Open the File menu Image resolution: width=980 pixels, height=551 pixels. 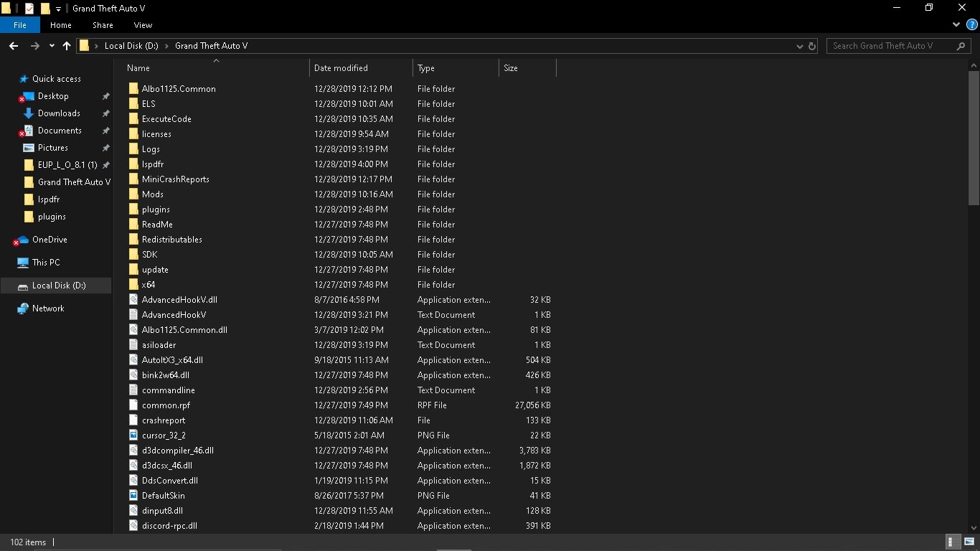(x=20, y=25)
